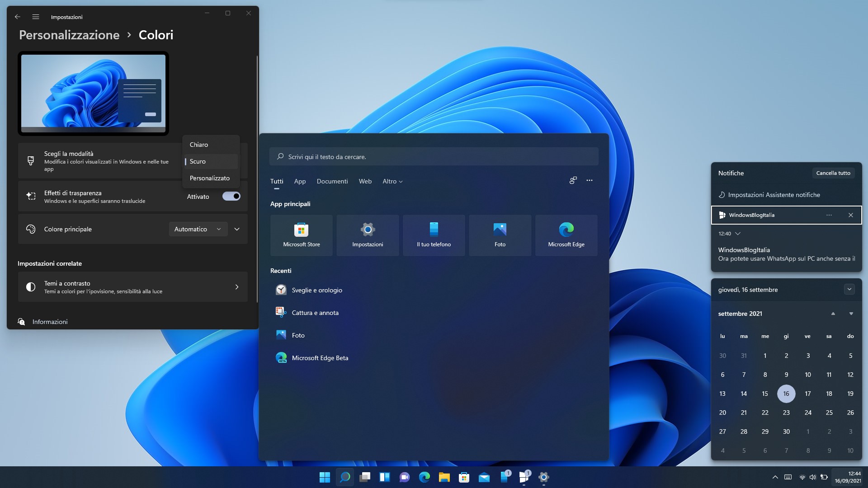Open Task View from the taskbar
Screen dimensions: 868x488
tap(365, 477)
